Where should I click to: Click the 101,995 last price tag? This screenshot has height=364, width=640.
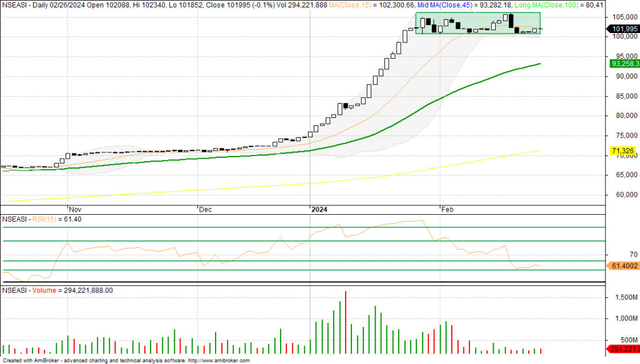click(x=623, y=29)
